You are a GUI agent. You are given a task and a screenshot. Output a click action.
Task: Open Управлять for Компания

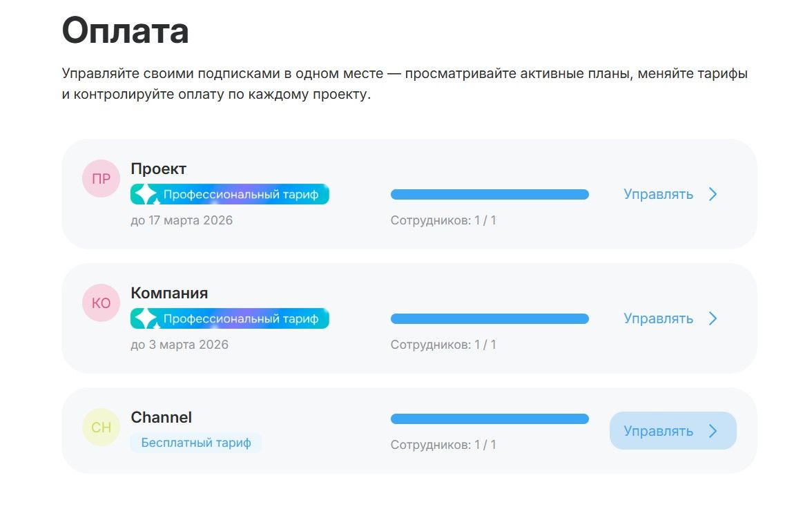[x=658, y=319]
